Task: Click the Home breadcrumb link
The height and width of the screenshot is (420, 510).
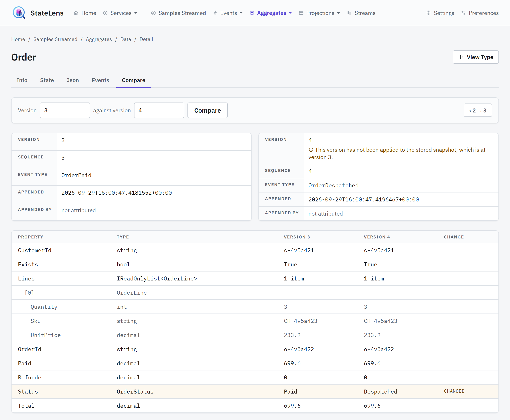Action: [x=18, y=39]
